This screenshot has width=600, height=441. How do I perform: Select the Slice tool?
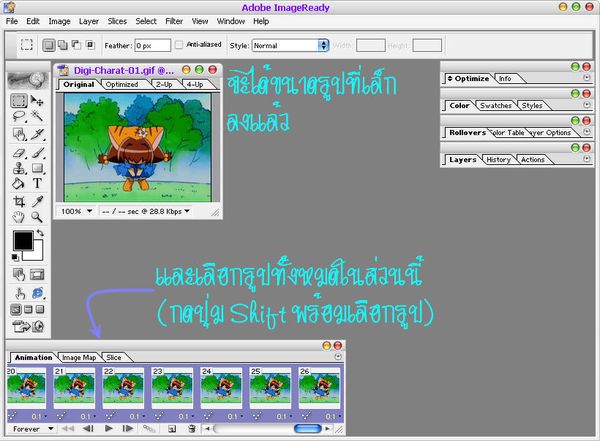point(37,134)
